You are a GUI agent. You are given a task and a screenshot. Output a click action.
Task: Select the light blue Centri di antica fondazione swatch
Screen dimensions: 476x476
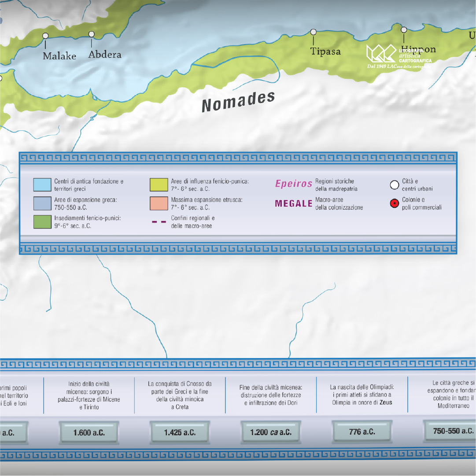42,185
